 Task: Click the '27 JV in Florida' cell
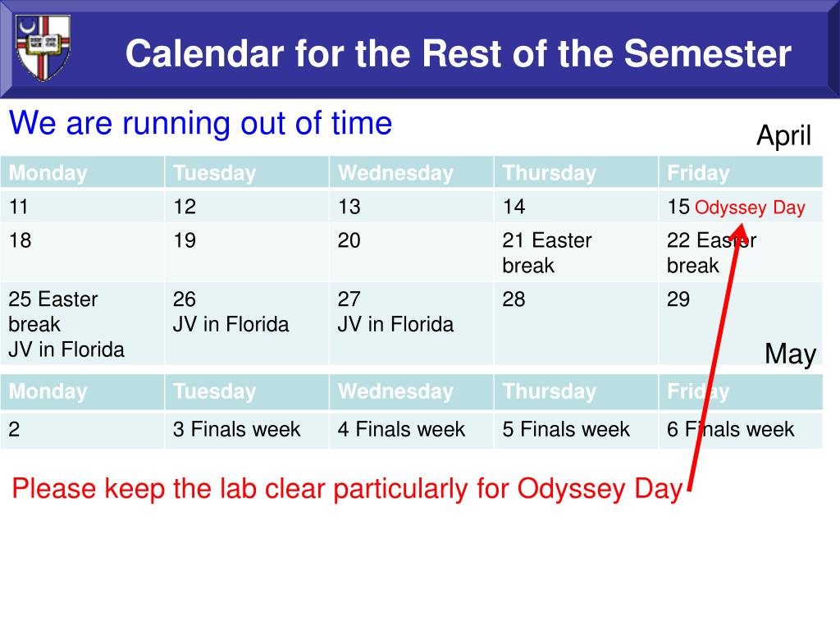point(412,323)
